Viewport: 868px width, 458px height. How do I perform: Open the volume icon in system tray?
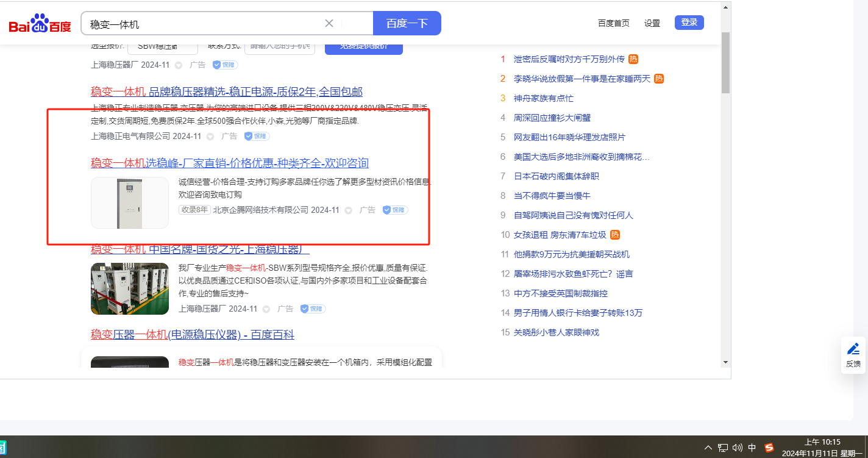coord(738,448)
